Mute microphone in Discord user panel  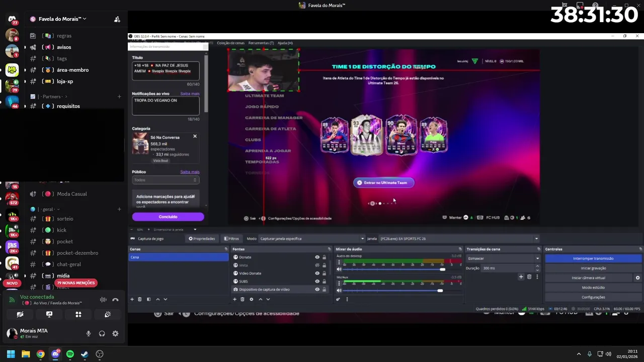[89, 333]
